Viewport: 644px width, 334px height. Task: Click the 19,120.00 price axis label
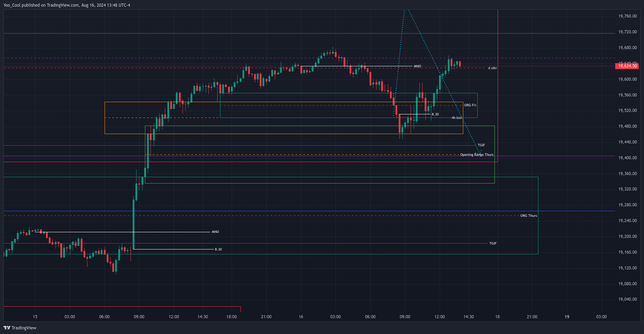point(628,268)
